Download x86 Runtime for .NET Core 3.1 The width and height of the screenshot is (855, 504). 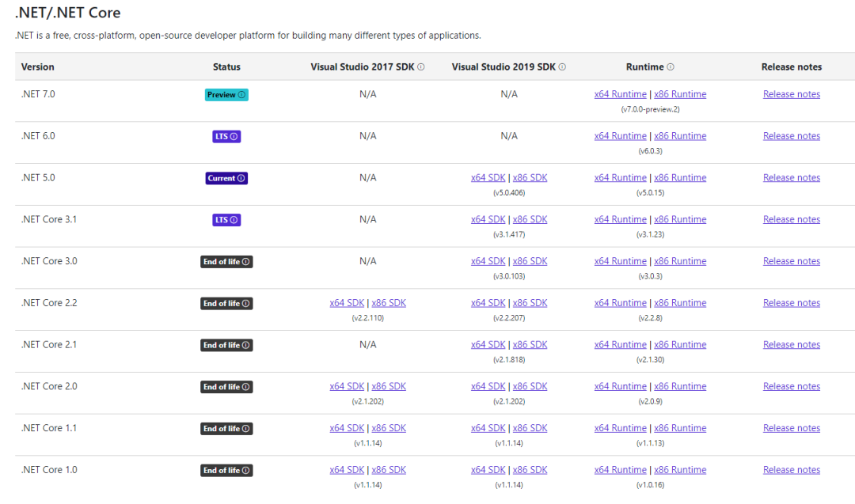point(680,220)
